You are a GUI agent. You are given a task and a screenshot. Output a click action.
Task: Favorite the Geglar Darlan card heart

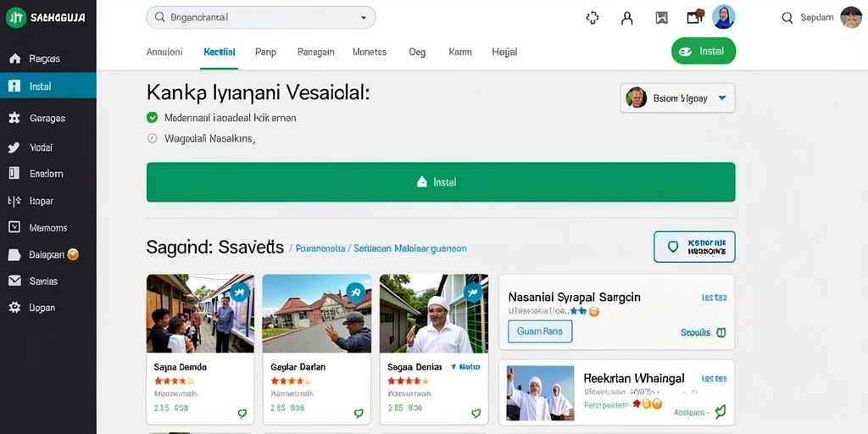click(x=359, y=413)
